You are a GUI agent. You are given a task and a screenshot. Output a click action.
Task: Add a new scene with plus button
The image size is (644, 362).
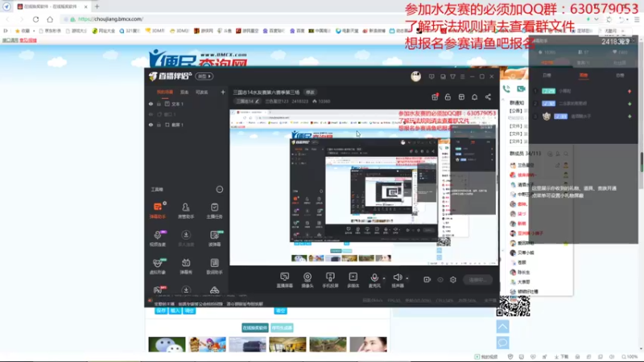[x=223, y=93]
